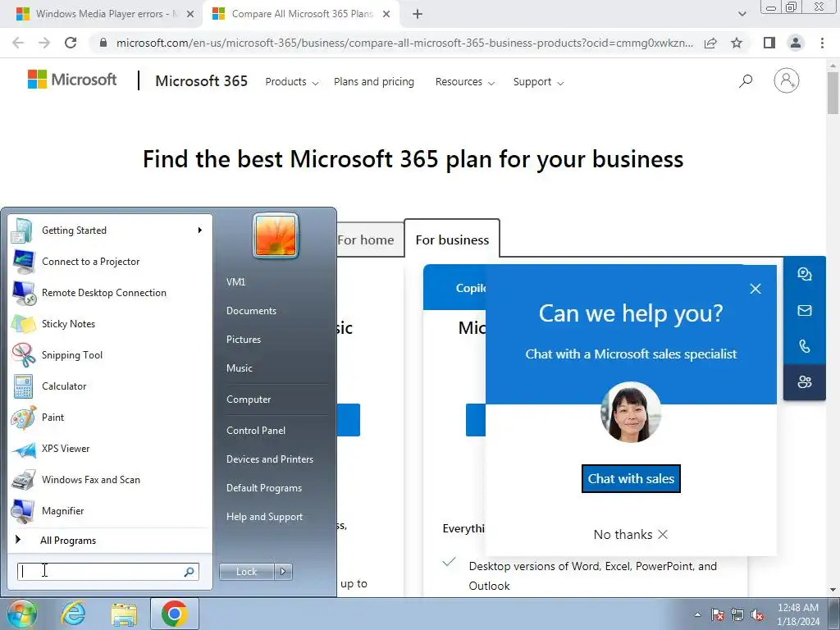Image resolution: width=840 pixels, height=630 pixels.
Task: Expand All Programs list
Action: coord(68,541)
